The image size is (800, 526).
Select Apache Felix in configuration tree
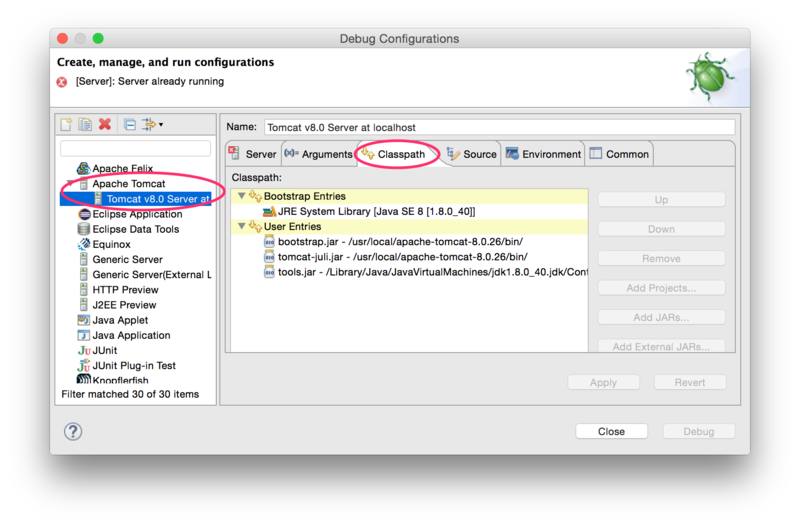coord(122,168)
